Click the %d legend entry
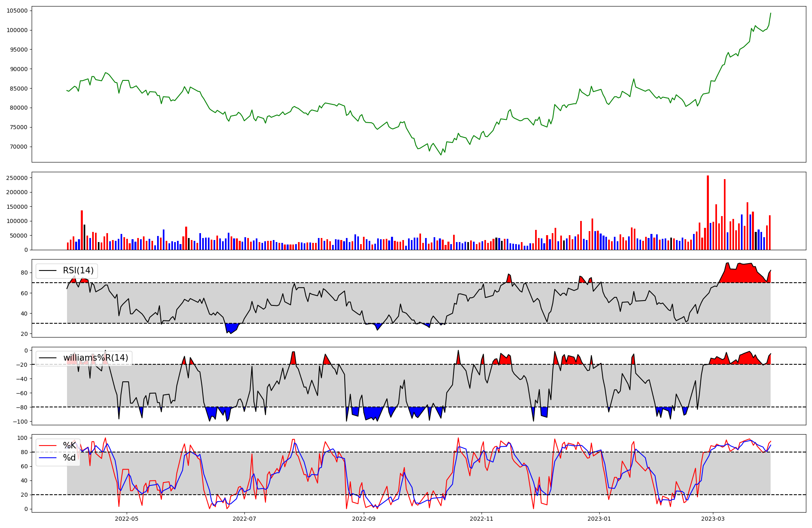 (x=69, y=458)
